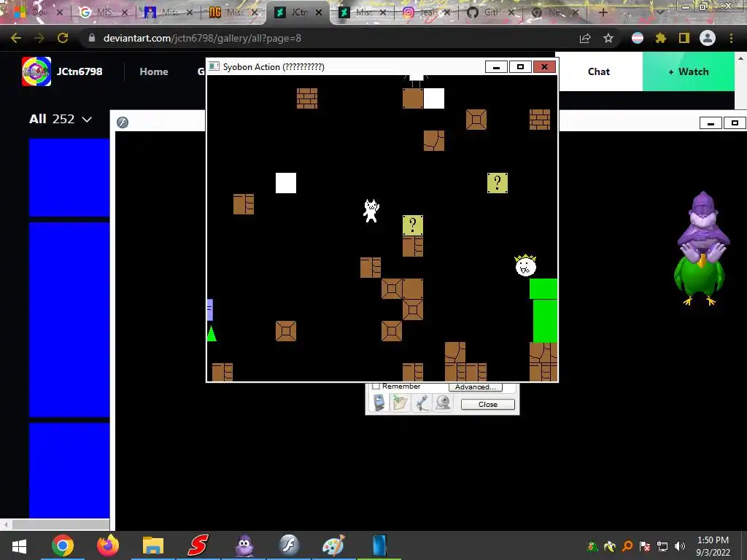Click the JCtn6798 profile avatar
The width and height of the screenshot is (747, 560).
36,71
